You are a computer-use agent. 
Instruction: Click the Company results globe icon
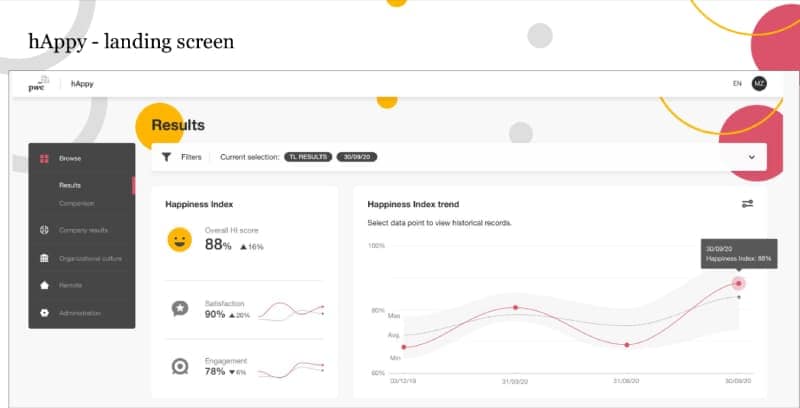[x=44, y=231]
